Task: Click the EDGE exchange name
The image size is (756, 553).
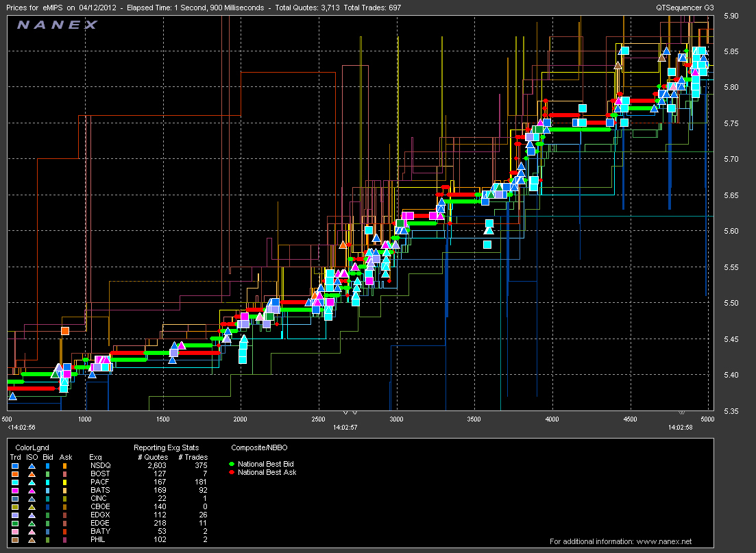Action: point(100,523)
